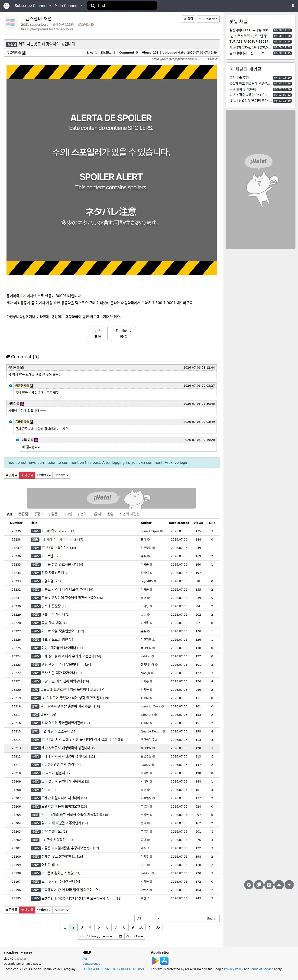Click the avatar beside 서리아 at 08:30:48
This screenshot has height=980, width=298.
(22, 404)
